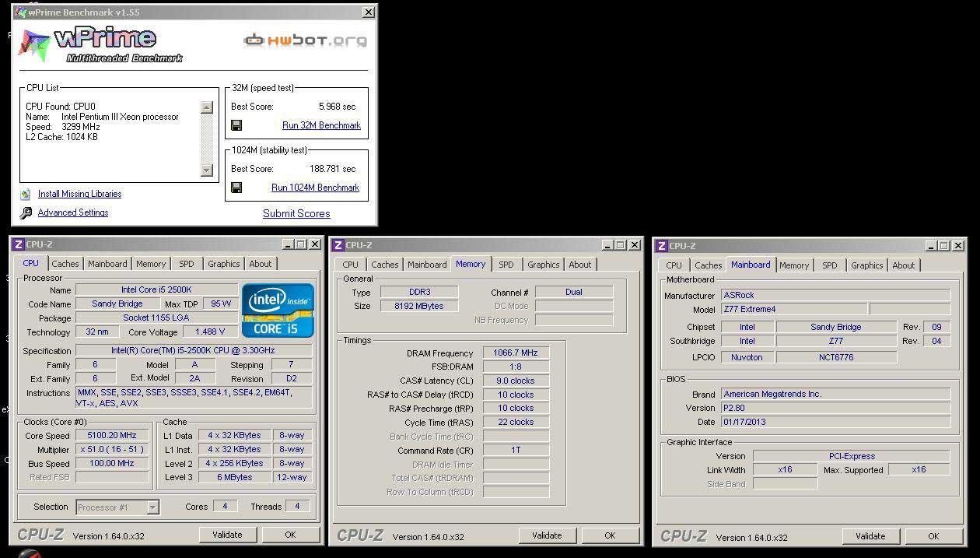This screenshot has width=980, height=558.
Task: Click the NCT6776 LPCIO value
Action: tap(836, 358)
